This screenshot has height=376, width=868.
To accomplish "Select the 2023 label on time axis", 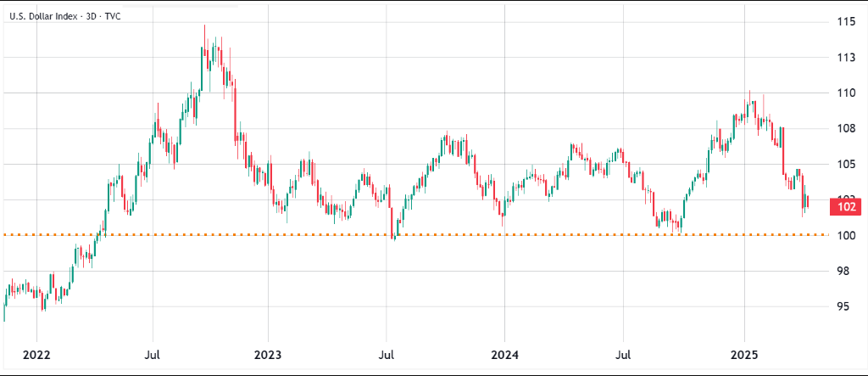I will (x=268, y=352).
